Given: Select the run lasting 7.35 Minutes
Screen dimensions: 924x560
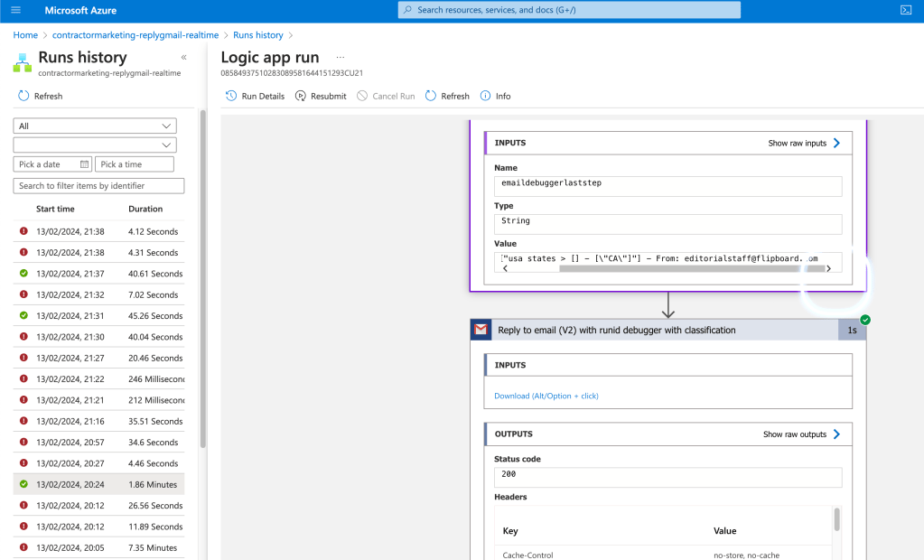Looking at the screenshot, I should click(98, 547).
